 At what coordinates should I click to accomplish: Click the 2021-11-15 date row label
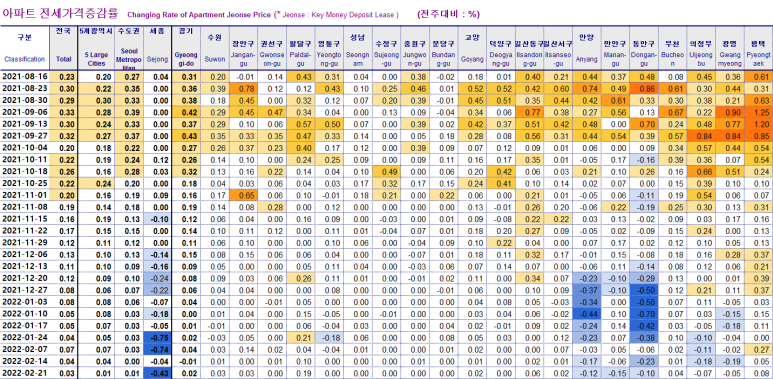click(x=25, y=218)
